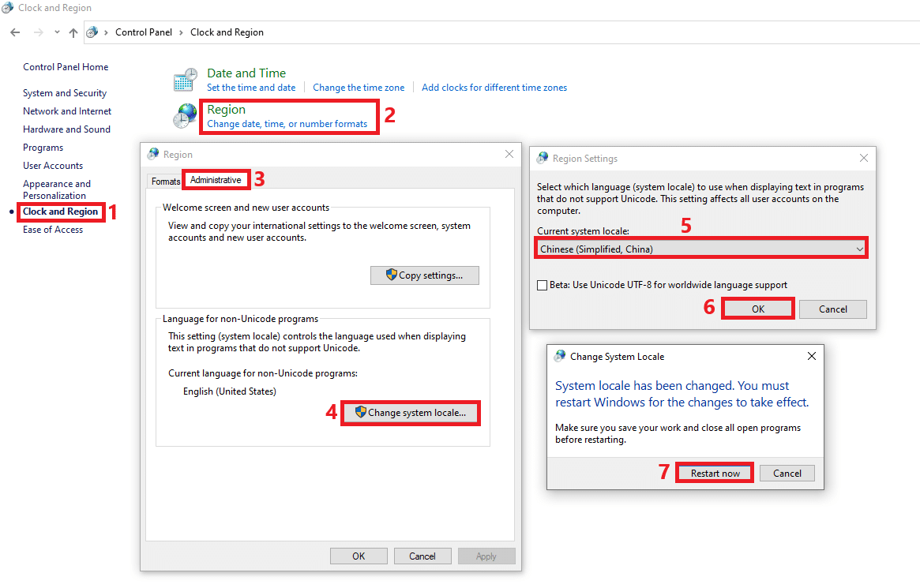The height and width of the screenshot is (588, 920).
Task: Open the Region heading link
Action: tap(226, 110)
